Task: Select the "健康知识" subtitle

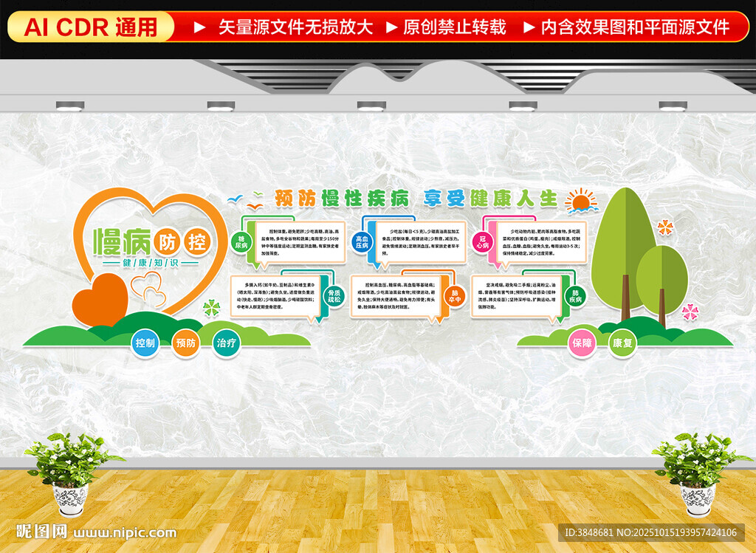Action: pyautogui.click(x=151, y=263)
